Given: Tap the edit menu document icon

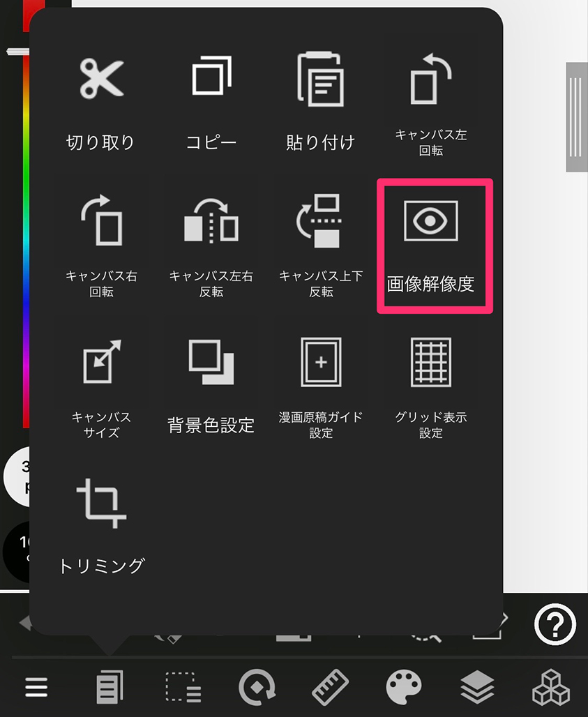Looking at the screenshot, I should pos(110,687).
